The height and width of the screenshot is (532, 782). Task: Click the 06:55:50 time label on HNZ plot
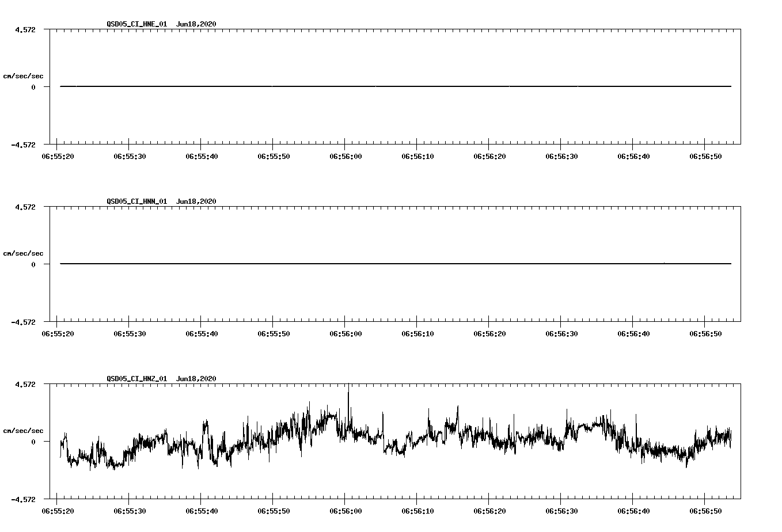[x=273, y=511]
